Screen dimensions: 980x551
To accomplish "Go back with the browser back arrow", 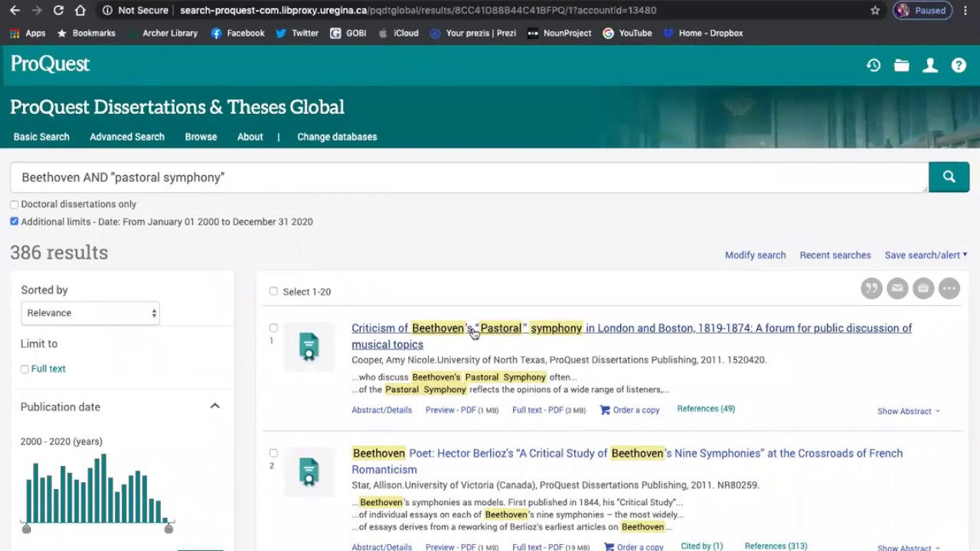I will (x=15, y=10).
